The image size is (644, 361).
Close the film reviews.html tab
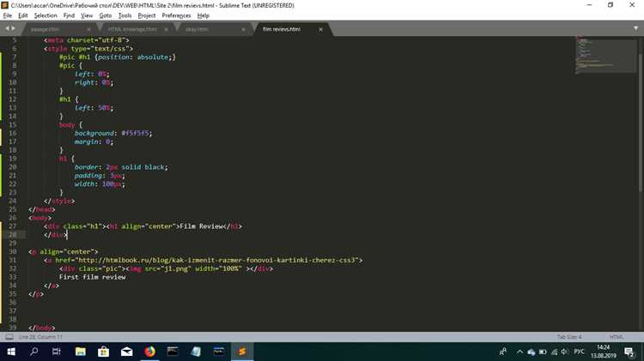click(320, 29)
